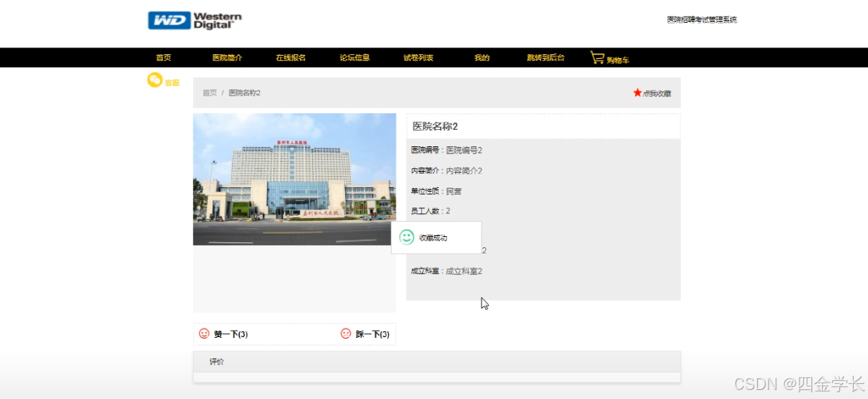Open 我的 menu item
This screenshot has height=399, width=868.
(481, 57)
